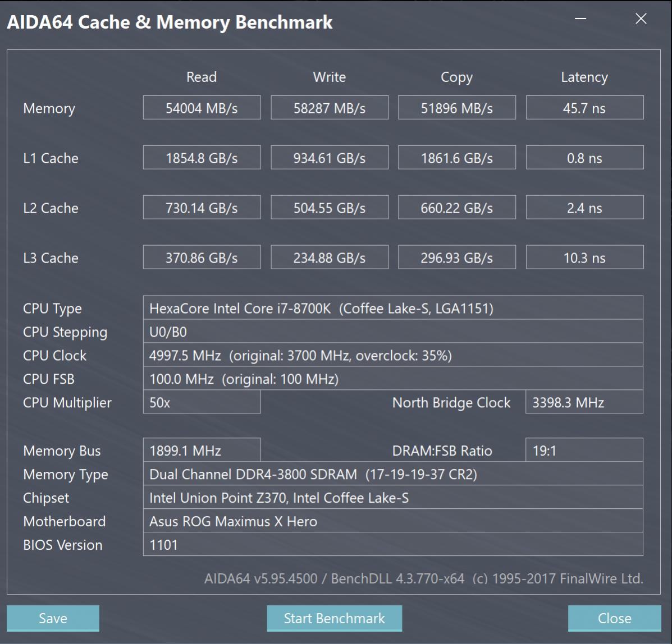Click the L2 Cache Copy result field
The height and width of the screenshot is (644, 672).
click(x=456, y=207)
